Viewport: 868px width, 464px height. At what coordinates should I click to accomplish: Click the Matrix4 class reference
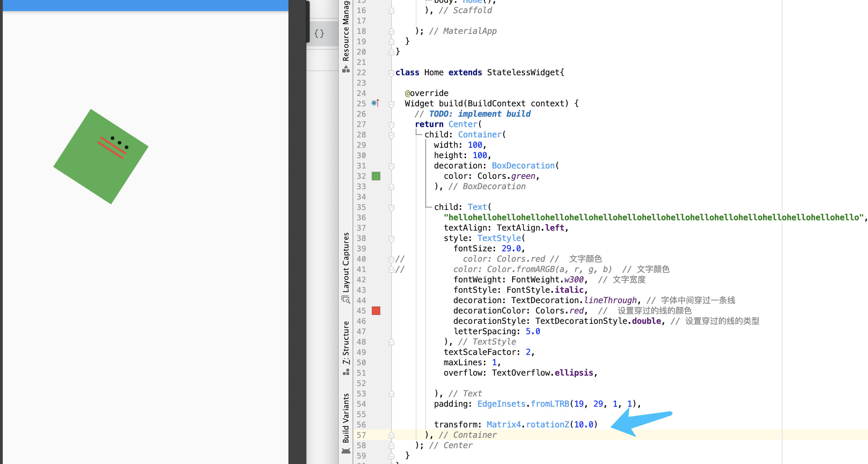point(503,424)
